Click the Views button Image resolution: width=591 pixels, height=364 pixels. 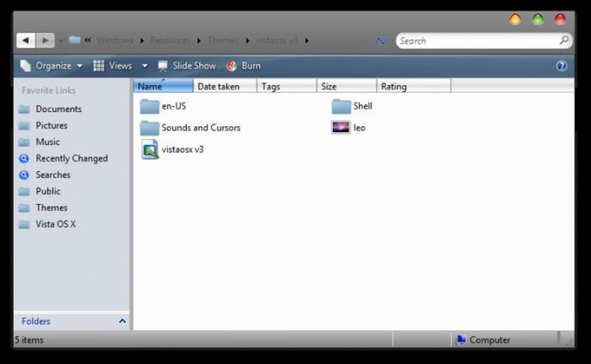pos(113,66)
